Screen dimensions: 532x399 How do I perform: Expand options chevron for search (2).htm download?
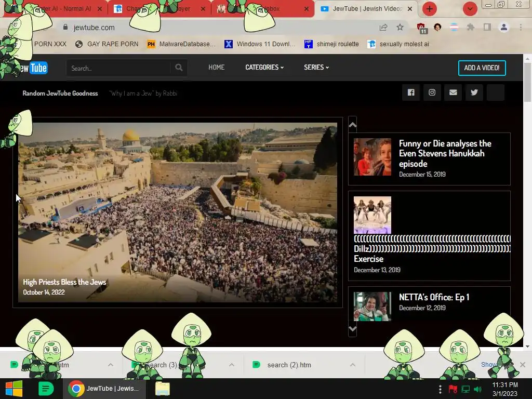(x=353, y=365)
